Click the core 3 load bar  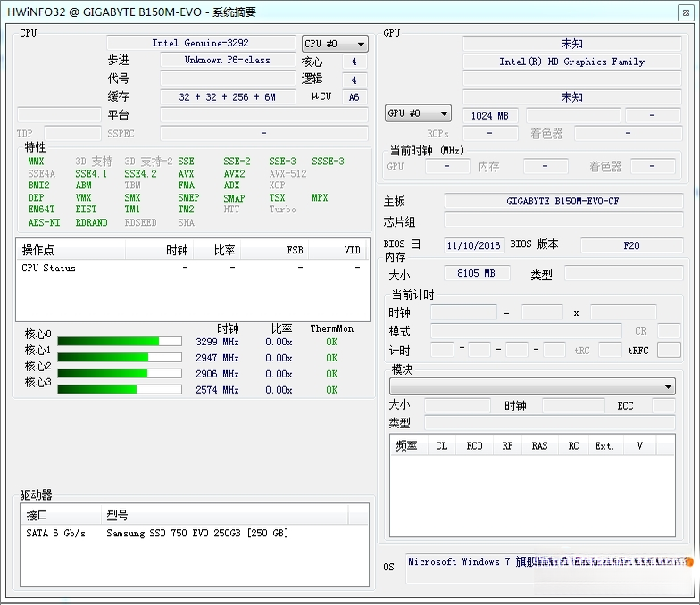click(120, 389)
